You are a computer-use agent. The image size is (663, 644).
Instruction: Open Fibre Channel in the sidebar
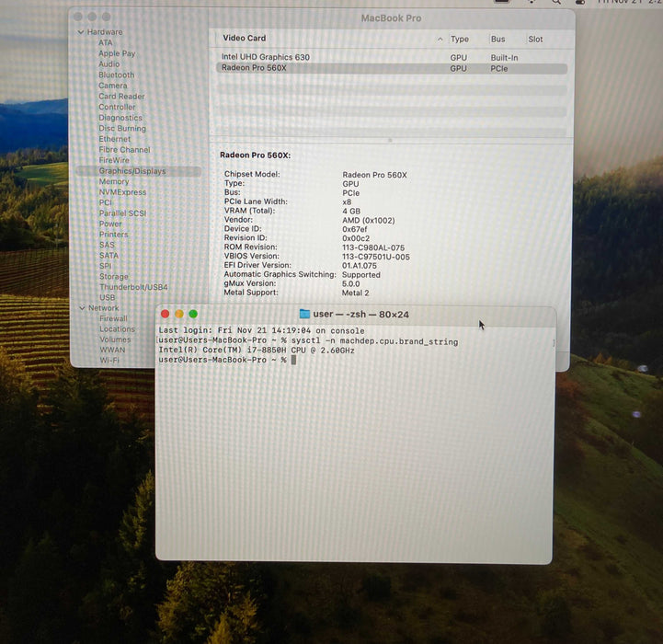point(124,149)
